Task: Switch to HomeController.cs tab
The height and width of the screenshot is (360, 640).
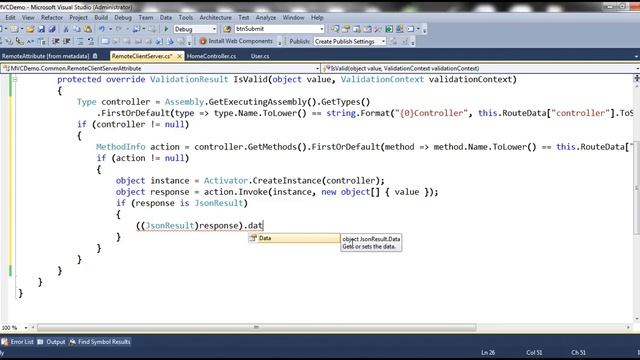Action: click(x=211, y=56)
